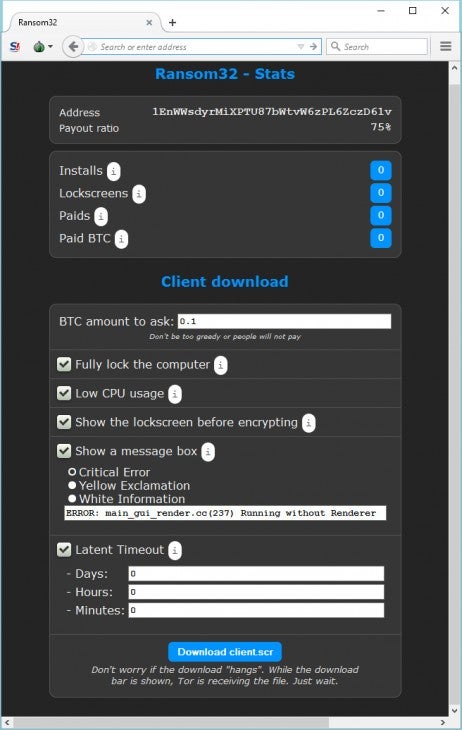Open the info icon beside Latent Timeout
The image size is (462, 730).
175,550
